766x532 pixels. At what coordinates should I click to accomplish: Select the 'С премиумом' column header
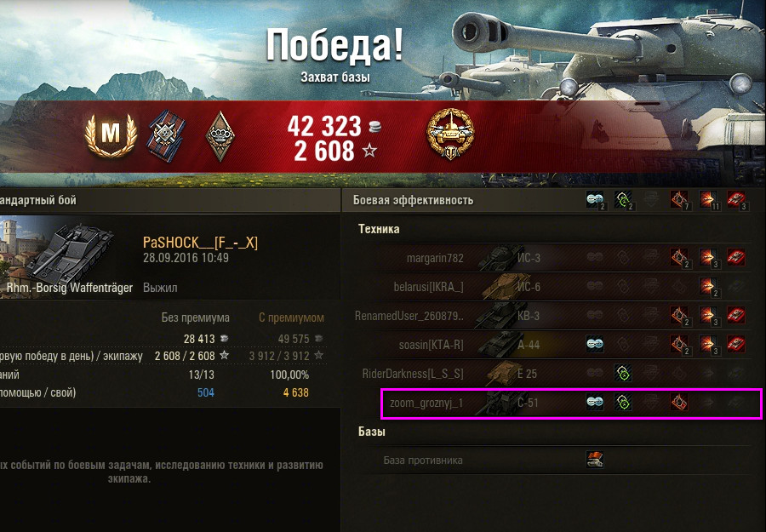(x=291, y=317)
